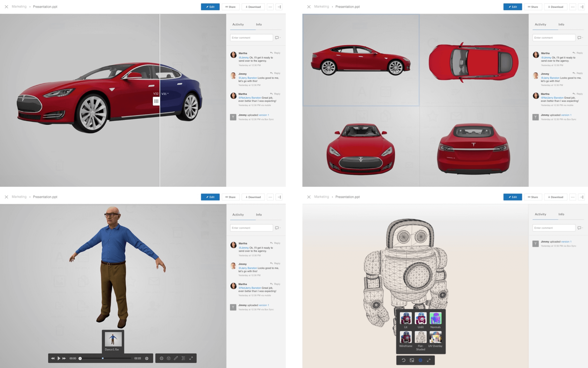
Task: Select the Wireframe render mode
Action: (406, 339)
